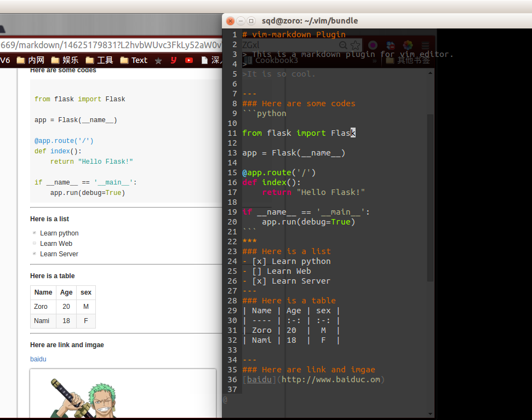Click the sex table header cell
The image size is (532, 420).
click(86, 292)
